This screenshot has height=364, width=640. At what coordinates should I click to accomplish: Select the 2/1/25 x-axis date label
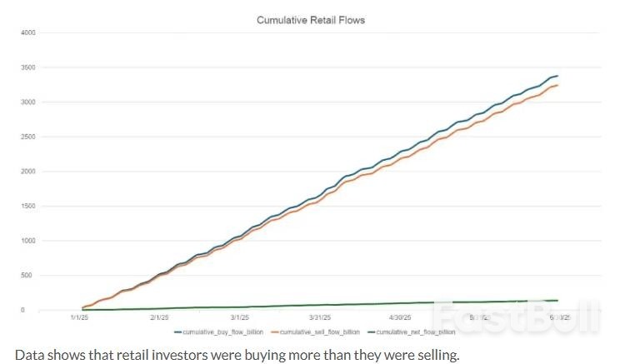tap(159, 317)
